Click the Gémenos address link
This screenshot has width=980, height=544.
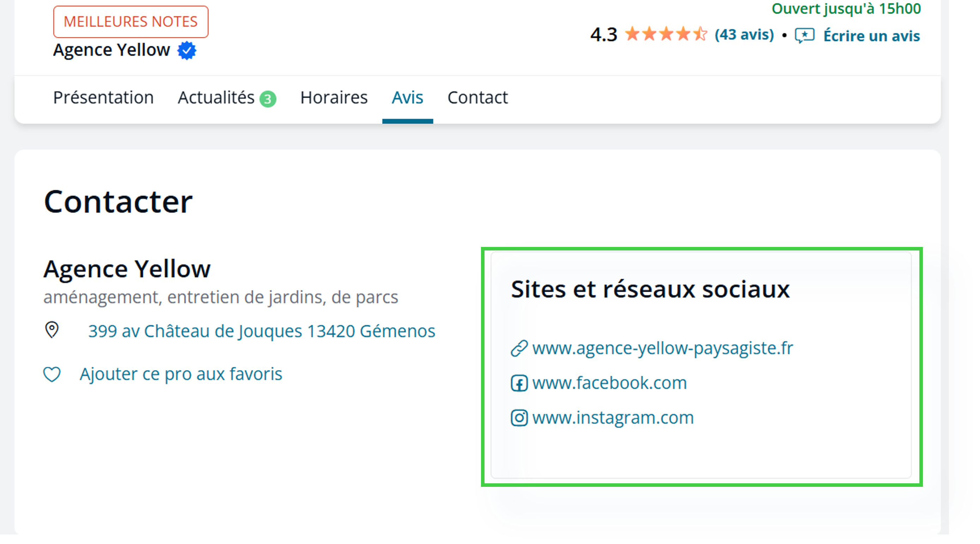(x=262, y=331)
